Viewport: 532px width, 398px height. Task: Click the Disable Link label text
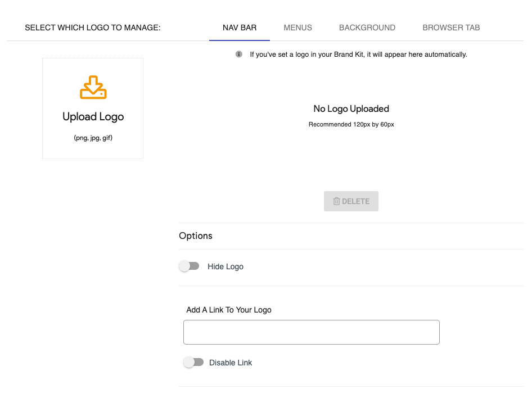[231, 363]
